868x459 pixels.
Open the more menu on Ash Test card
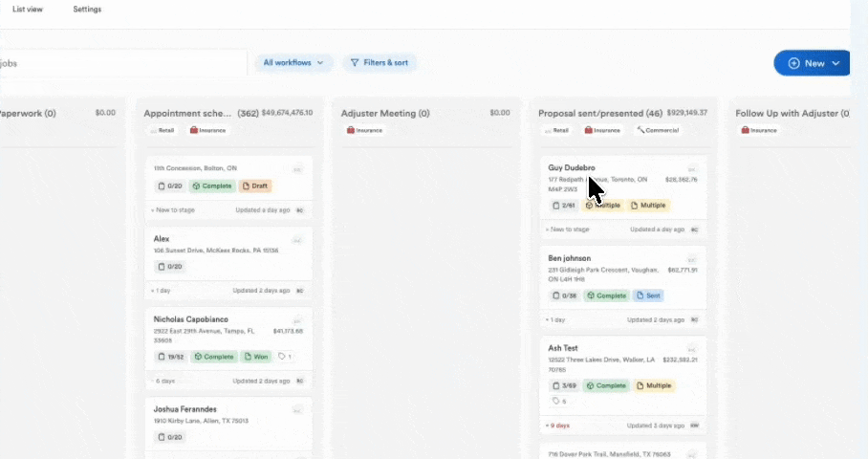tap(691, 350)
